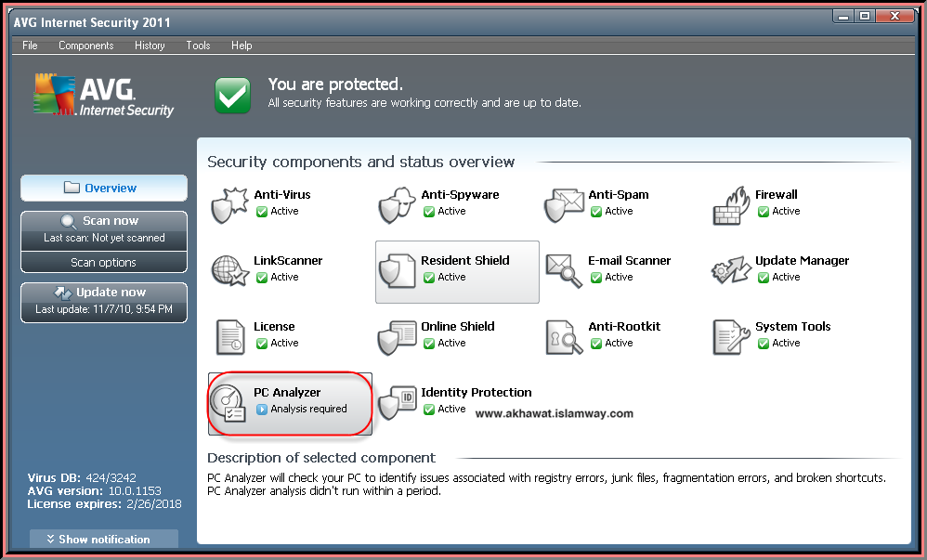Click the Update Manager component name

coord(803,260)
